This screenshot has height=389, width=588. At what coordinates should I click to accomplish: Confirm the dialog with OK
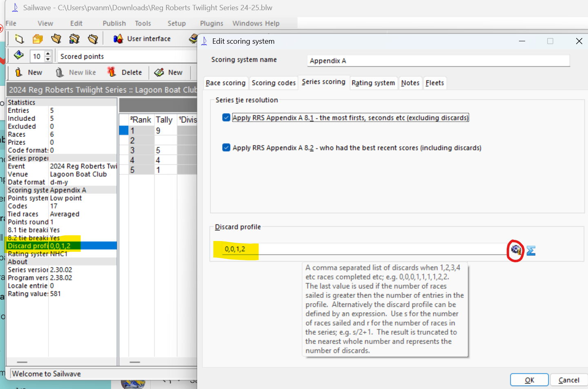click(x=529, y=380)
